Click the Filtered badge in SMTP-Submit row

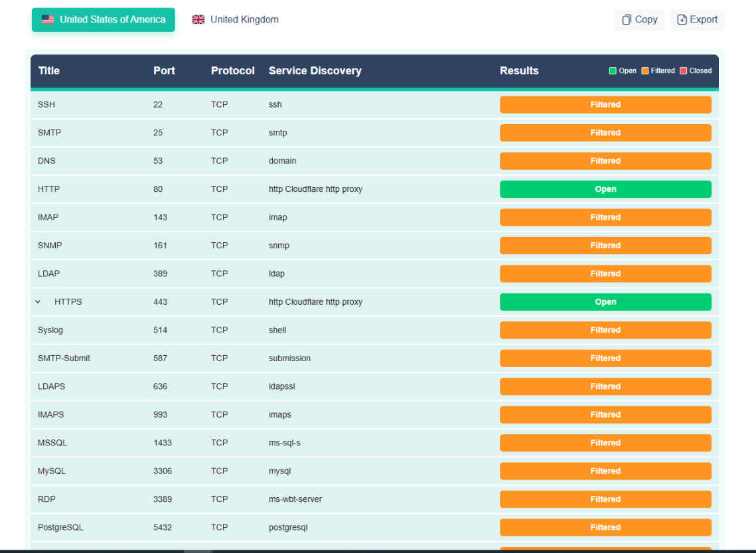pos(605,358)
